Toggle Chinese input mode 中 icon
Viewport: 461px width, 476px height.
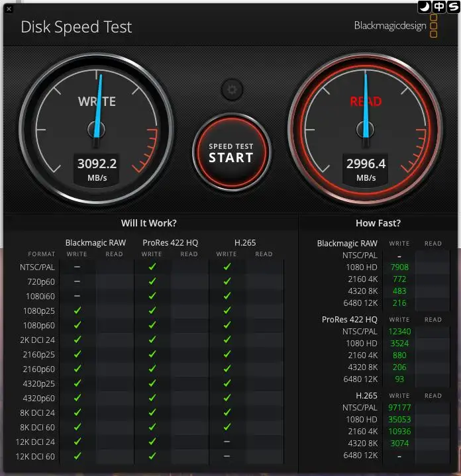[439, 7]
